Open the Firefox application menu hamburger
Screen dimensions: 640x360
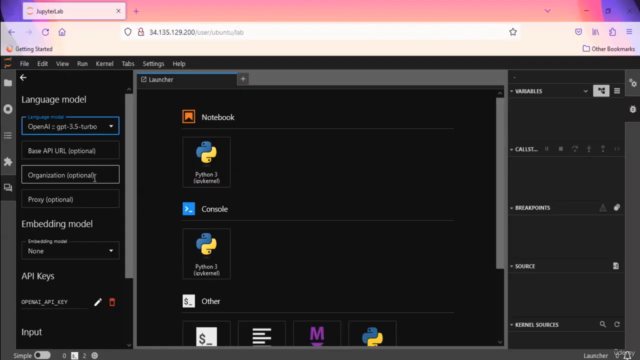click(x=629, y=32)
